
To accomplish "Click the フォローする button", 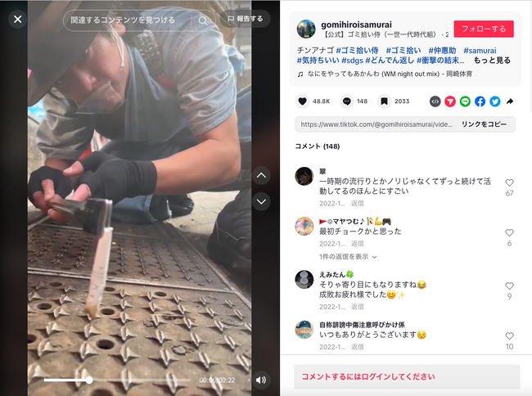I will point(484,29).
